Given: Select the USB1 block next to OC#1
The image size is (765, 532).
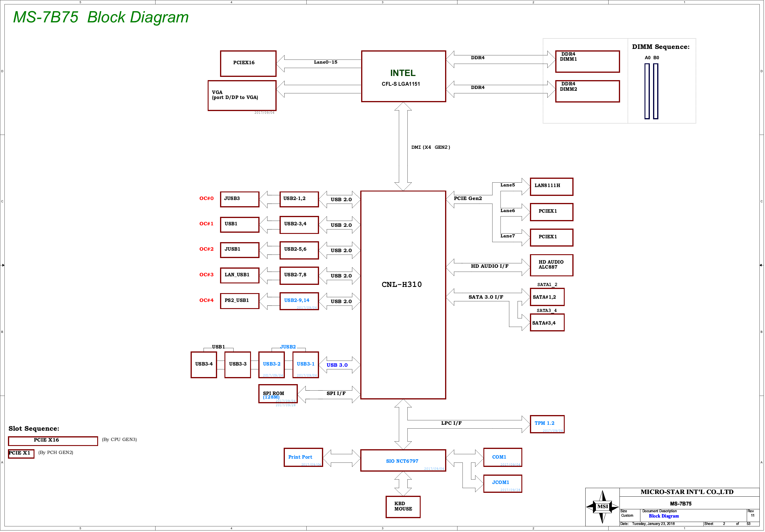Looking at the screenshot, I should pos(240,225).
